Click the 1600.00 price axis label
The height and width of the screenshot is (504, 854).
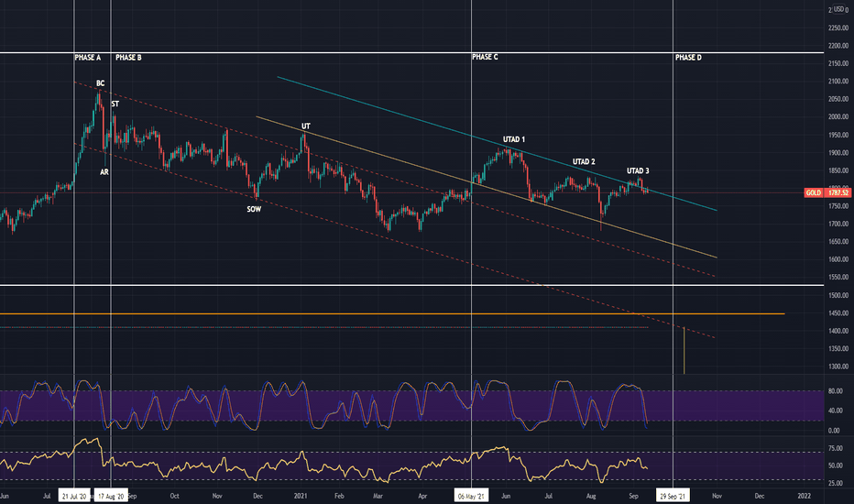tap(838, 259)
